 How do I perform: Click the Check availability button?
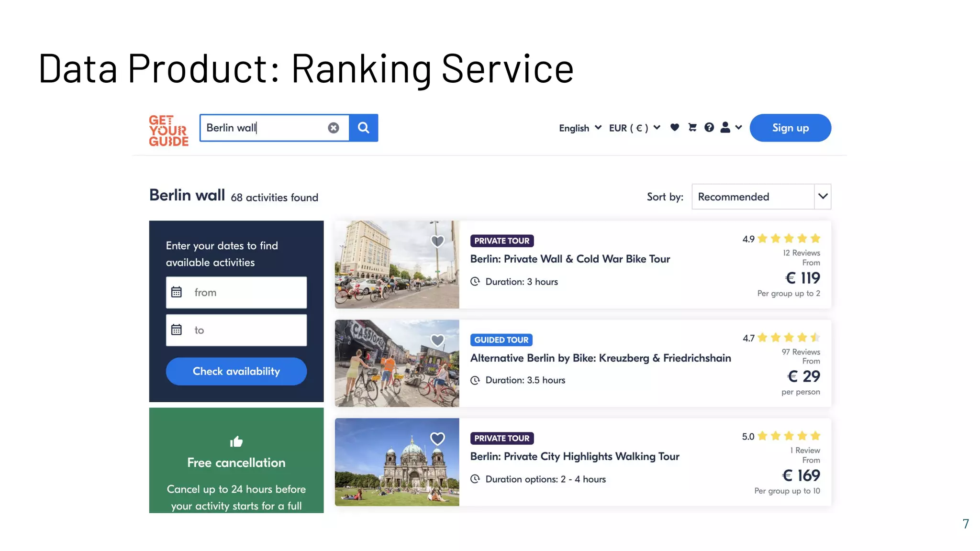click(236, 371)
